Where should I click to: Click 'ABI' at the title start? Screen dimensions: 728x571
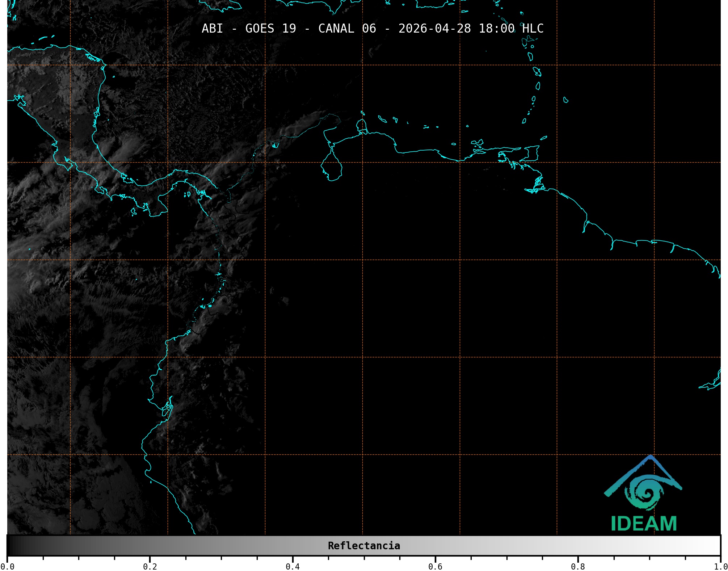click(x=212, y=29)
